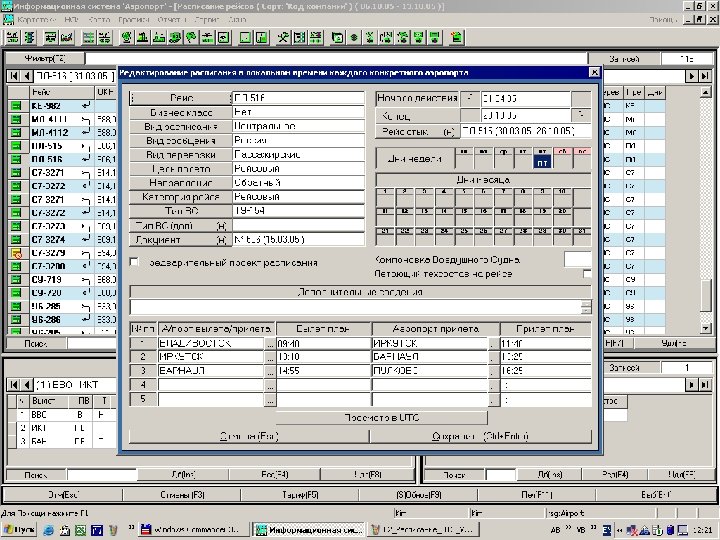Click the wrench and tools toolbar icon
720x540 pixels.
click(283, 38)
